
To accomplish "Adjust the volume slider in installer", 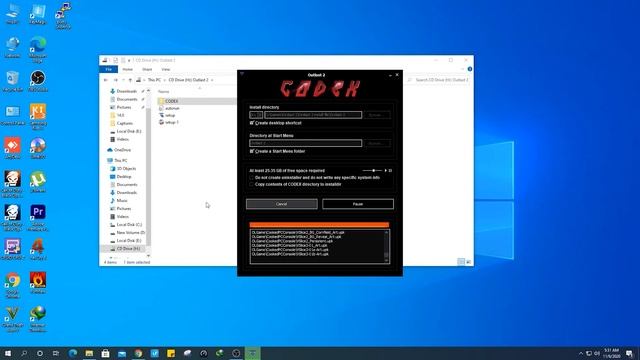I will point(372,171).
